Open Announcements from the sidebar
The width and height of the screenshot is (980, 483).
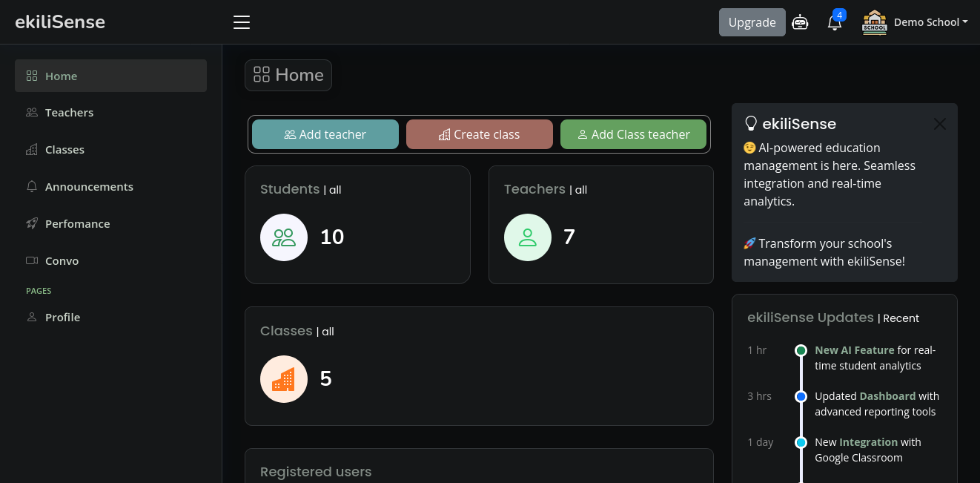(89, 187)
